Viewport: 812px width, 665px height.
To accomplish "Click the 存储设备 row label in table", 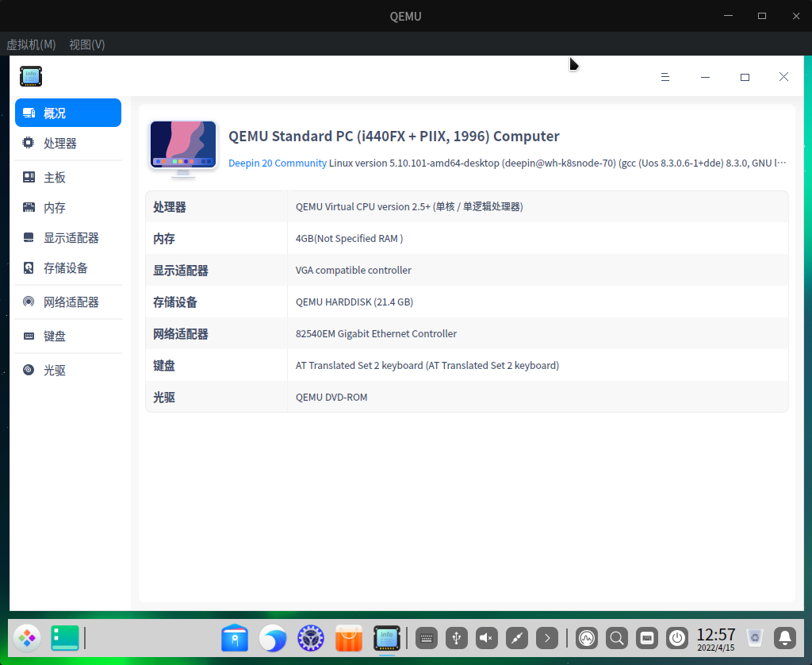I will 175,302.
